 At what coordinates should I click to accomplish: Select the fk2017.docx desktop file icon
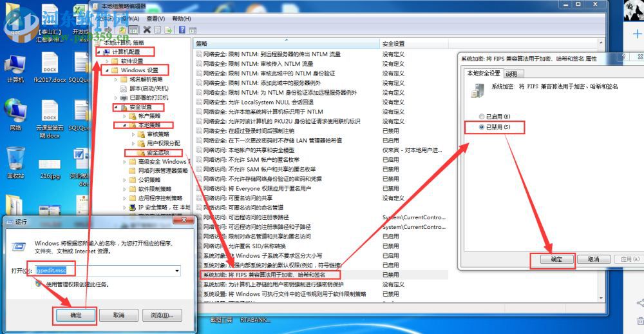pos(50,68)
